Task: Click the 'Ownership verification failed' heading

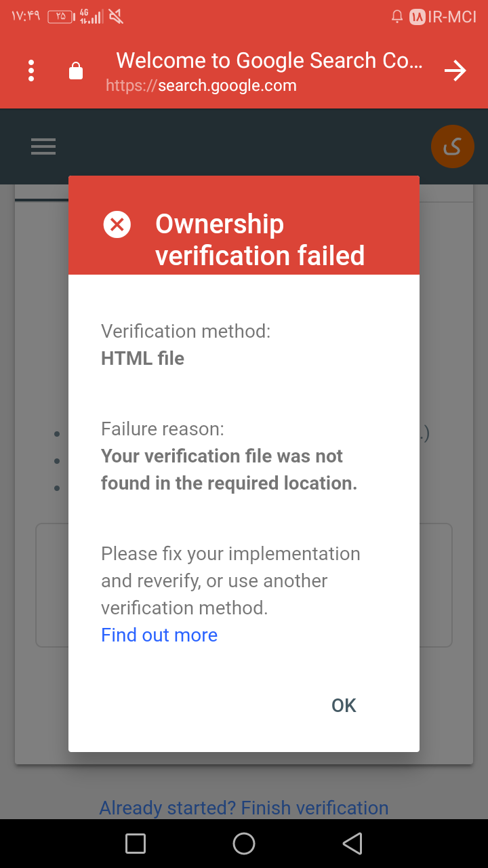Action: click(x=260, y=239)
